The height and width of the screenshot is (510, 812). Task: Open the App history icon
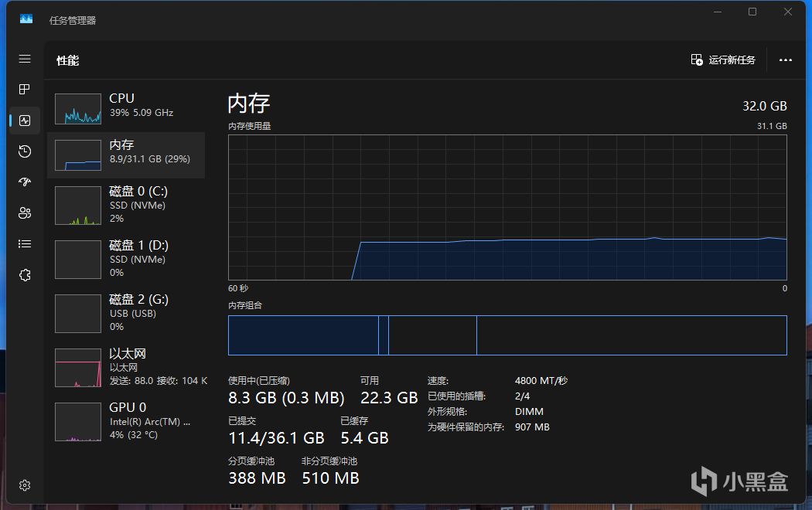(24, 151)
